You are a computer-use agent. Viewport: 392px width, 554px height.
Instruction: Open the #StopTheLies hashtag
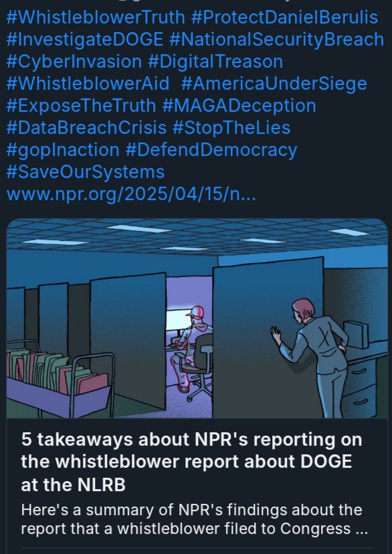click(x=231, y=128)
